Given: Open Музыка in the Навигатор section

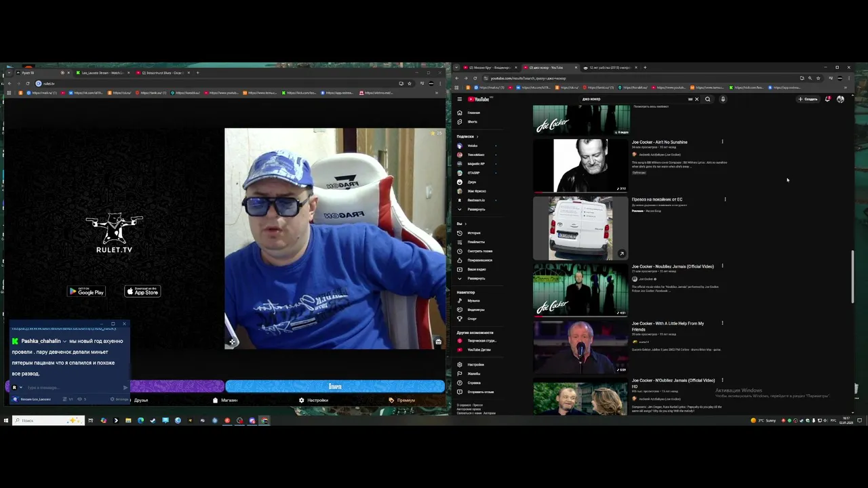Looking at the screenshot, I should tap(478, 301).
